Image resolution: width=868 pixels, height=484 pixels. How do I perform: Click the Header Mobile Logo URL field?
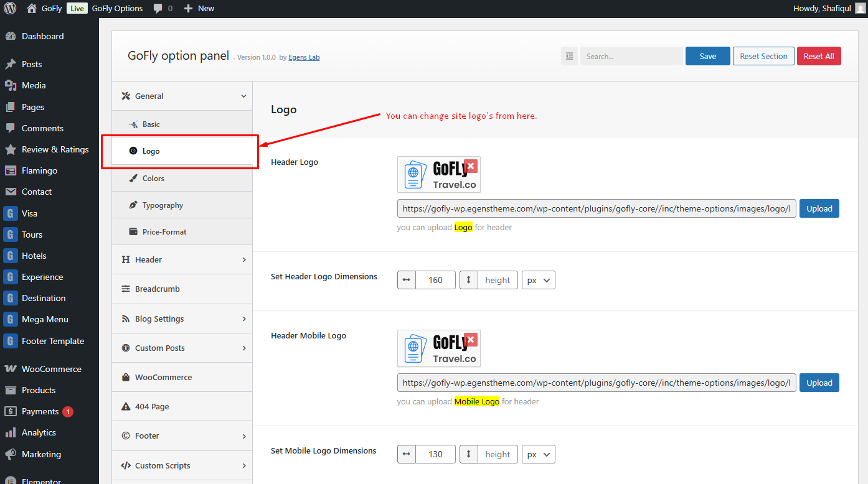coord(597,383)
